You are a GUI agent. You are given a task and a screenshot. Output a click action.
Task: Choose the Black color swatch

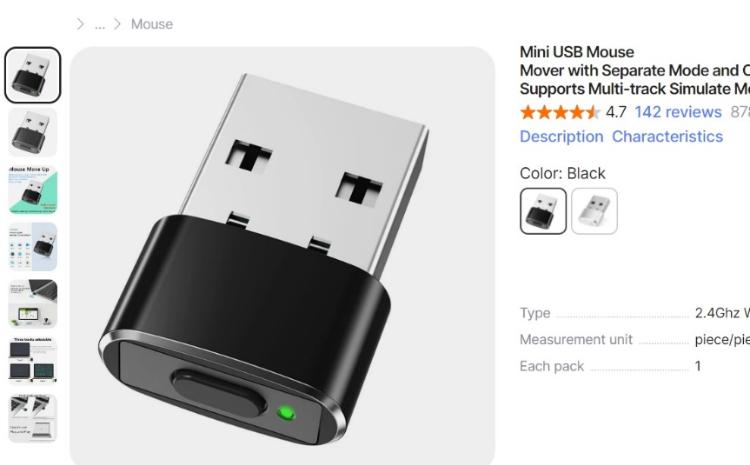point(543,211)
